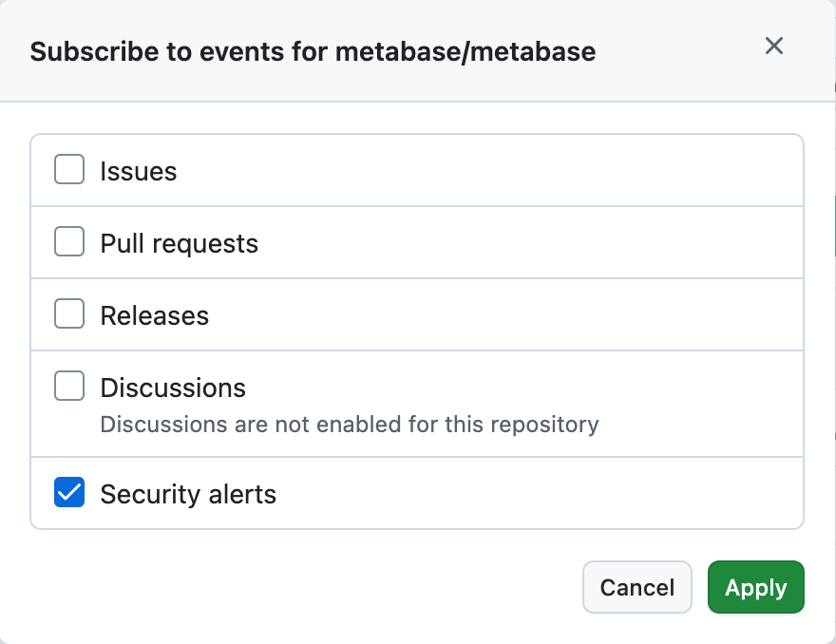Close the subscribe dialog with the X icon
The height and width of the screenshot is (644, 836).
click(x=773, y=46)
